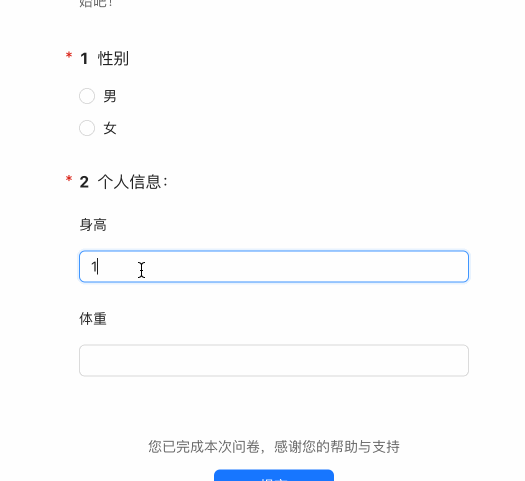Select the 女 radio button
Image resolution: width=525 pixels, height=481 pixels.
click(x=87, y=128)
